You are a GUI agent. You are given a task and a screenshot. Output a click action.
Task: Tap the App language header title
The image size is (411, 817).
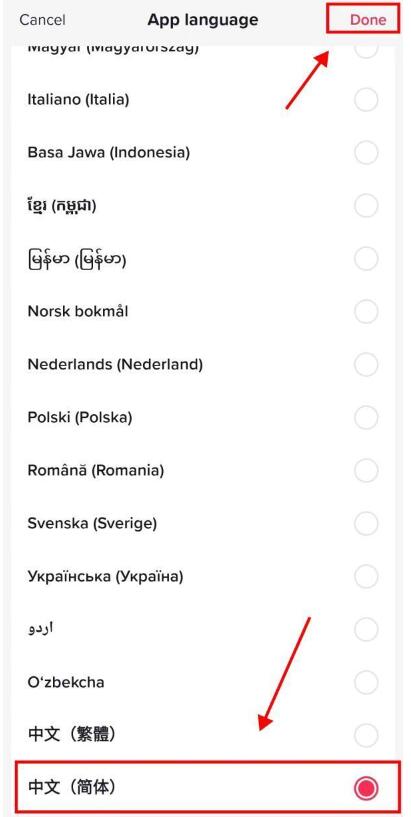(x=203, y=20)
